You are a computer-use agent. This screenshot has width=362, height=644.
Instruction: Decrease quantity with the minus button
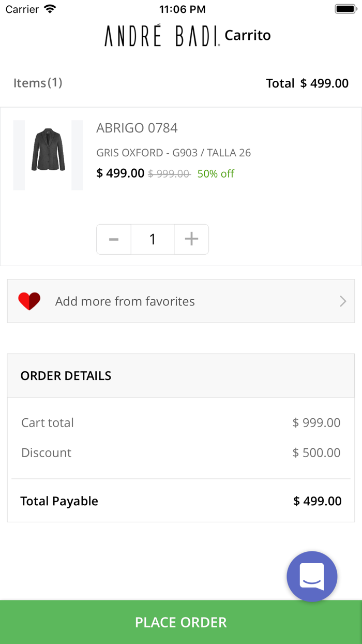114,239
